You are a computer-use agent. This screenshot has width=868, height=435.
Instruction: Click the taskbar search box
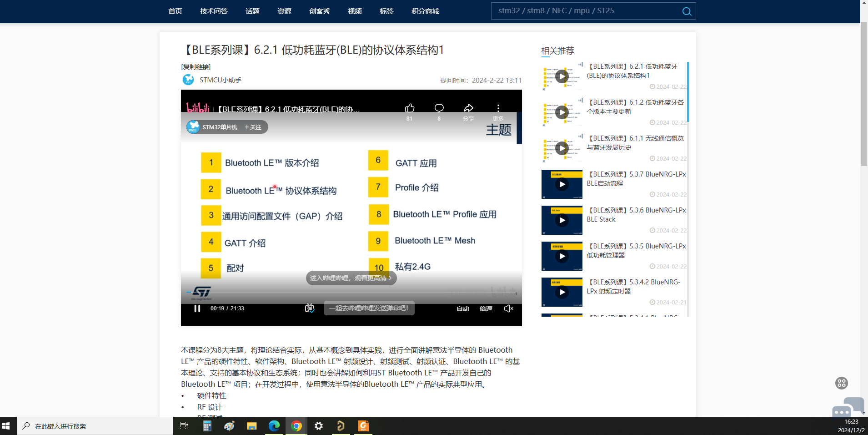point(95,426)
